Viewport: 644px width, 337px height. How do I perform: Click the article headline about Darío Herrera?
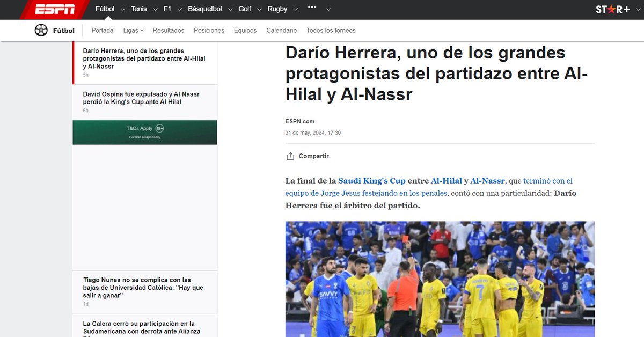[x=436, y=74]
